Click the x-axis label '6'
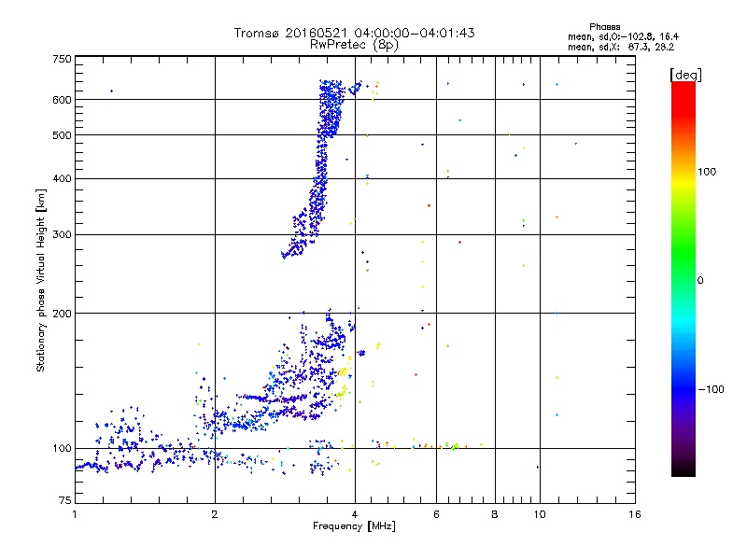Screen dimensions: 747x560 pos(436,514)
